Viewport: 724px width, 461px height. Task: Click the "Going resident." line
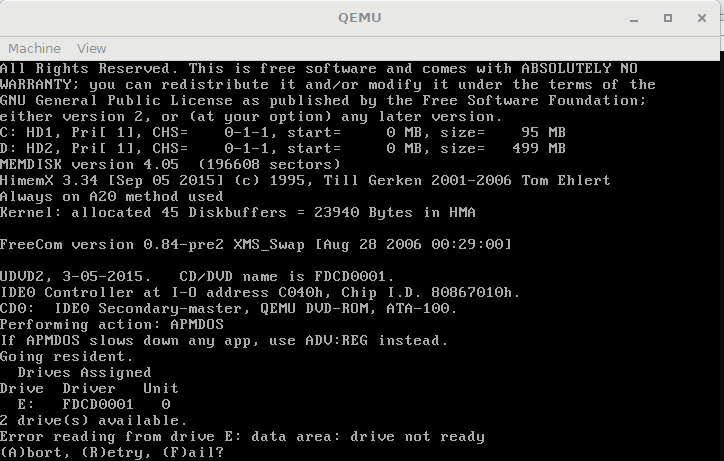pos(66,357)
